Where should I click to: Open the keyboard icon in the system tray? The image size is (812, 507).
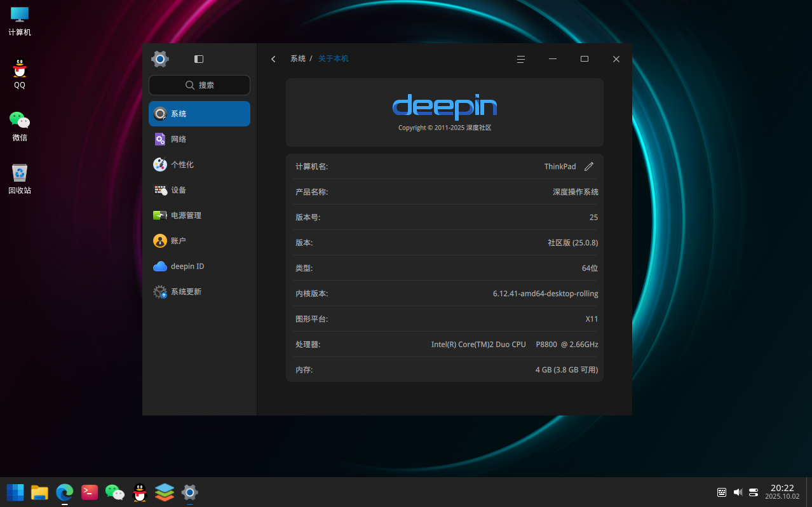(x=722, y=492)
